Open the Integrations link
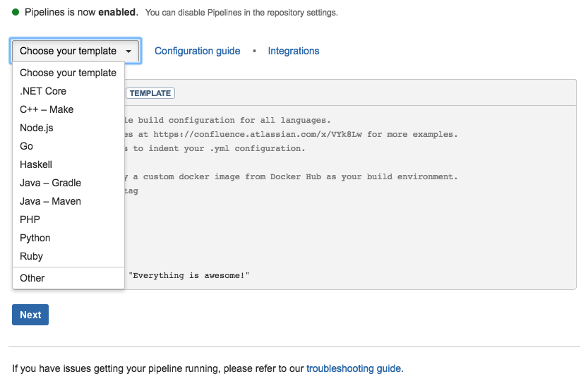 coord(294,51)
